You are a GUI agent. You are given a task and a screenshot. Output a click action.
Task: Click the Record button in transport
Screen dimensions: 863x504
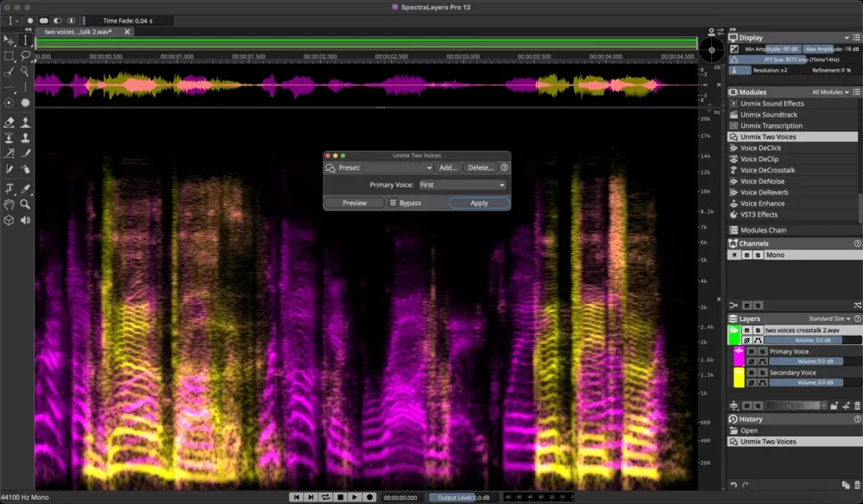[x=369, y=497]
